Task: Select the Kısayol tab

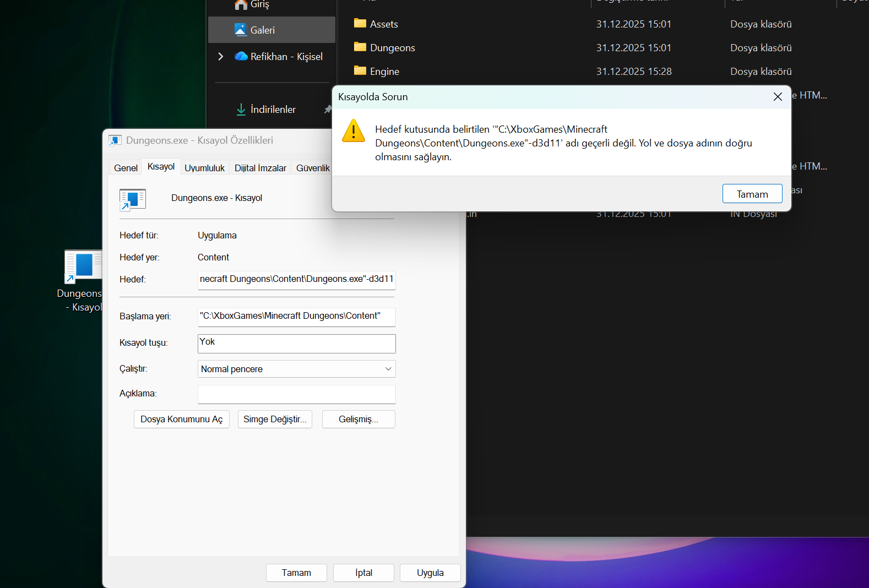Action: click(161, 167)
